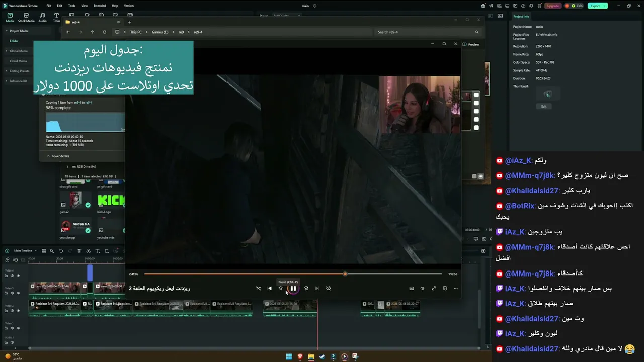Switch to the Titles tab
This screenshot has width=644, height=362.
click(56, 18)
